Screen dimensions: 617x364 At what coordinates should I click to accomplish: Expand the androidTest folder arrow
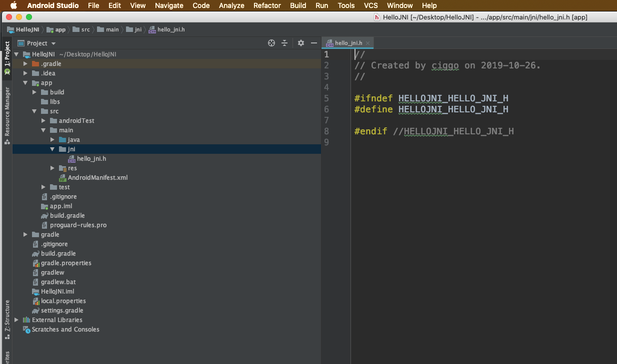coord(43,121)
